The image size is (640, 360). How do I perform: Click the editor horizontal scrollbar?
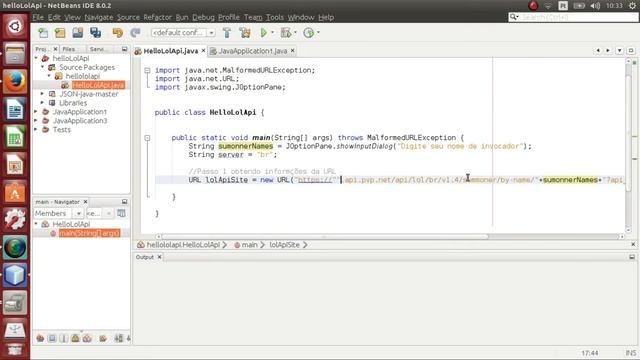click(x=324, y=236)
